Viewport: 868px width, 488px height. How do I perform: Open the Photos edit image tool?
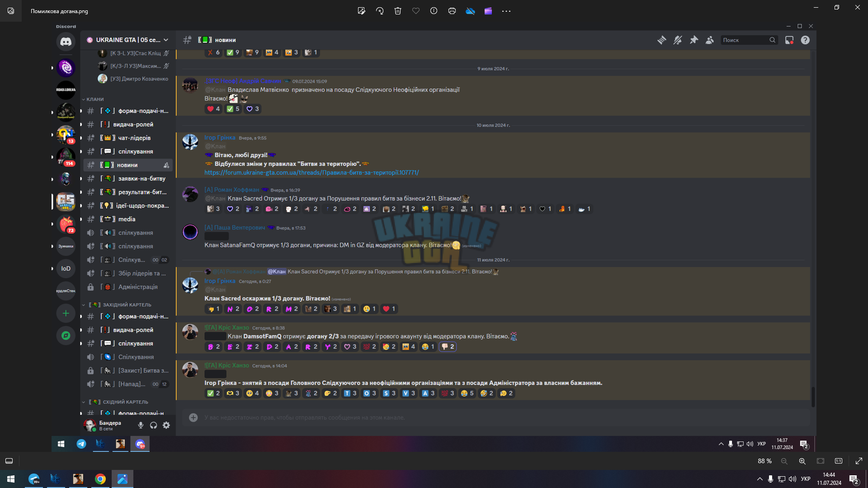coord(361,11)
